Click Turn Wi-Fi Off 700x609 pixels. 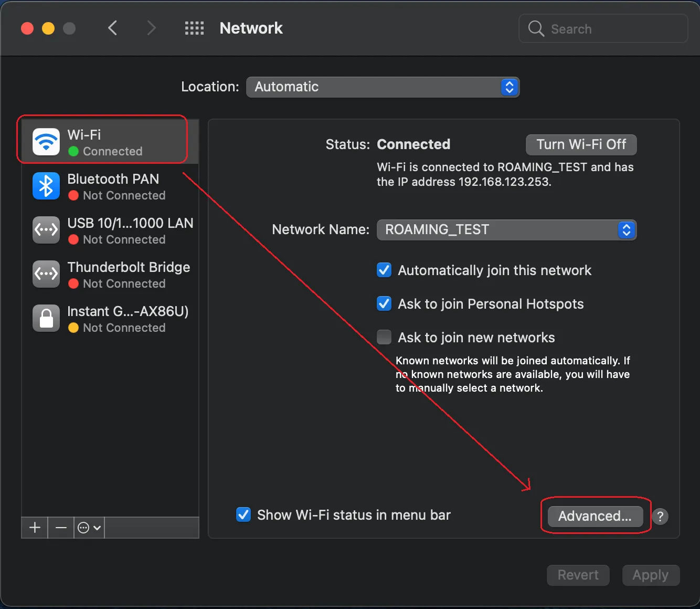click(x=580, y=145)
